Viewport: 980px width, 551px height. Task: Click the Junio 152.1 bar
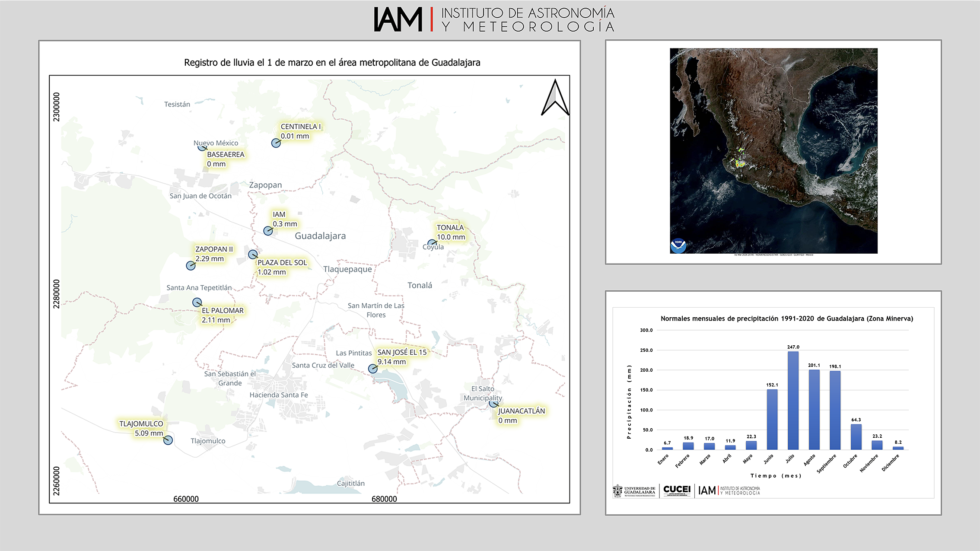coord(772,419)
